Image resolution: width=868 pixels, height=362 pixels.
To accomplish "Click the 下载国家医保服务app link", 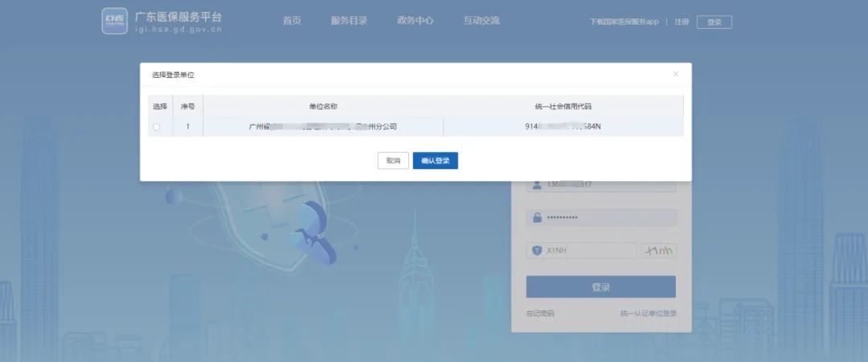I will [x=624, y=23].
